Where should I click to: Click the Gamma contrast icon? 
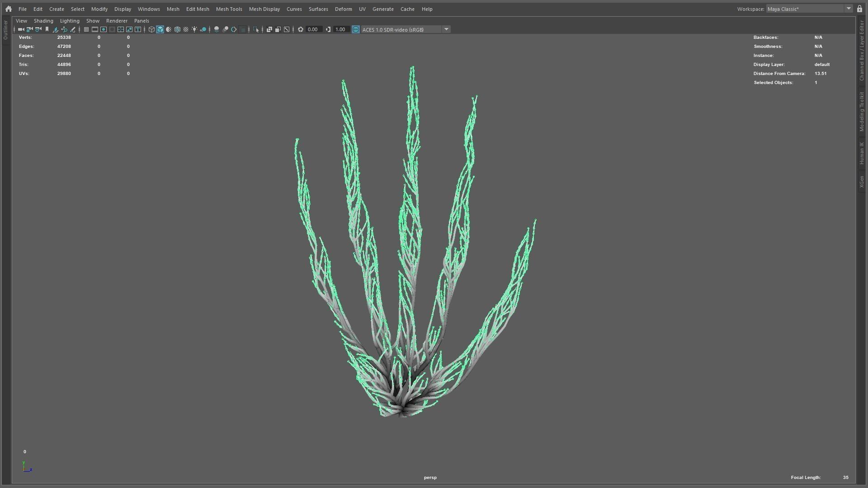[x=328, y=29]
